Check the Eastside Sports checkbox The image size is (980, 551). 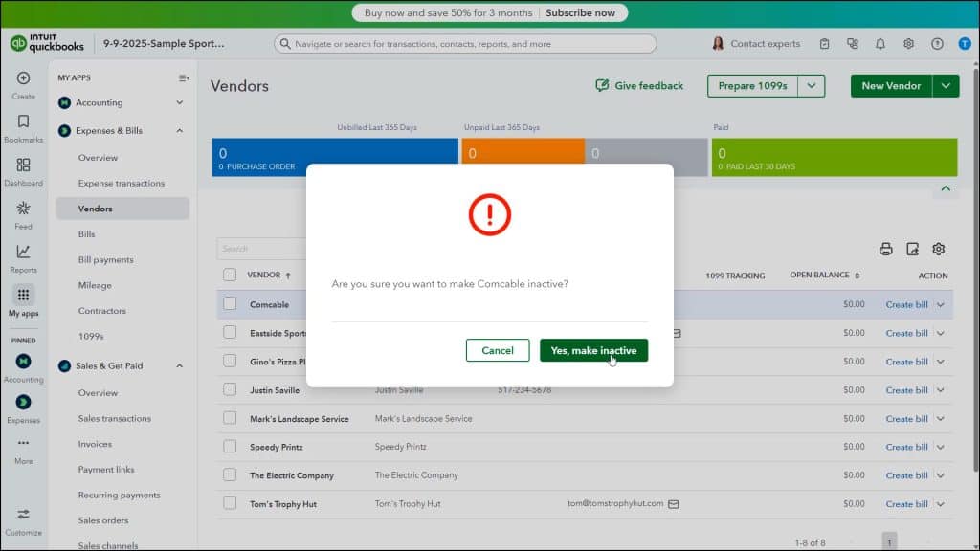(230, 332)
